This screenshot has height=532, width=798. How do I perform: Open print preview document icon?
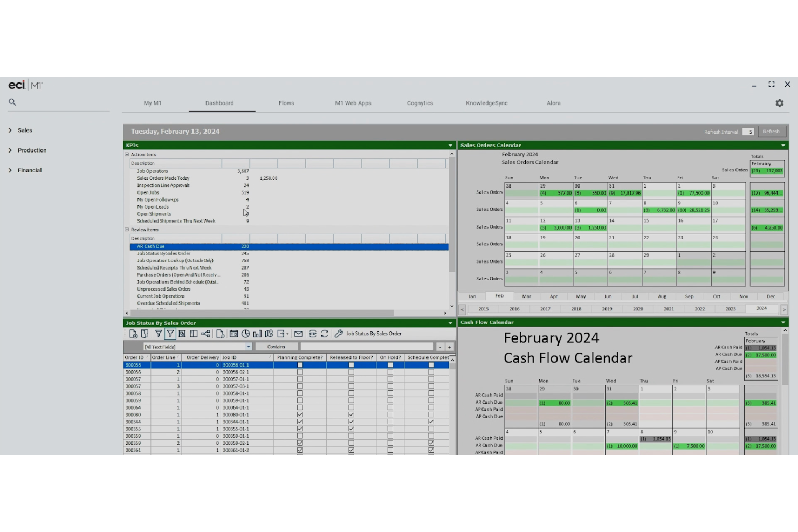pos(220,334)
